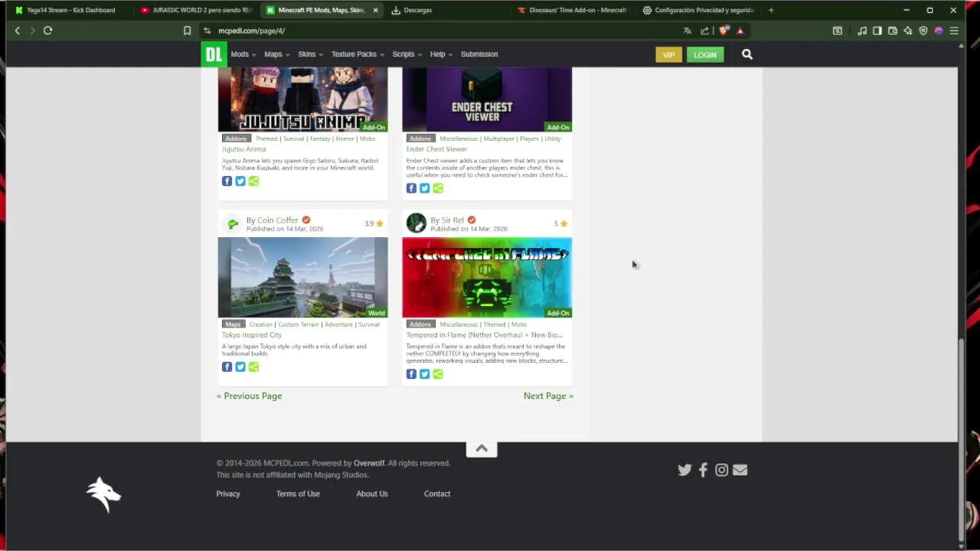This screenshot has height=551, width=980.
Task: Open MCPEDL Twitter page in footer
Action: (684, 470)
